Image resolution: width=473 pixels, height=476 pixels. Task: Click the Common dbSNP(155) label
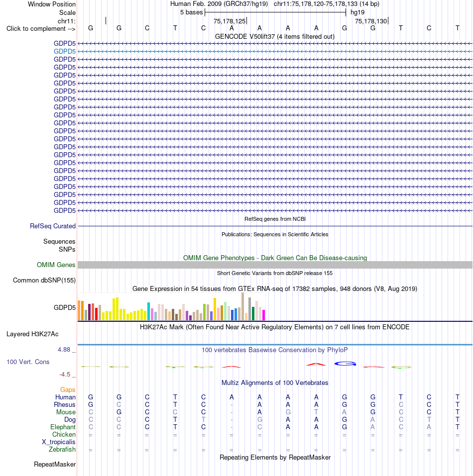tap(44, 280)
